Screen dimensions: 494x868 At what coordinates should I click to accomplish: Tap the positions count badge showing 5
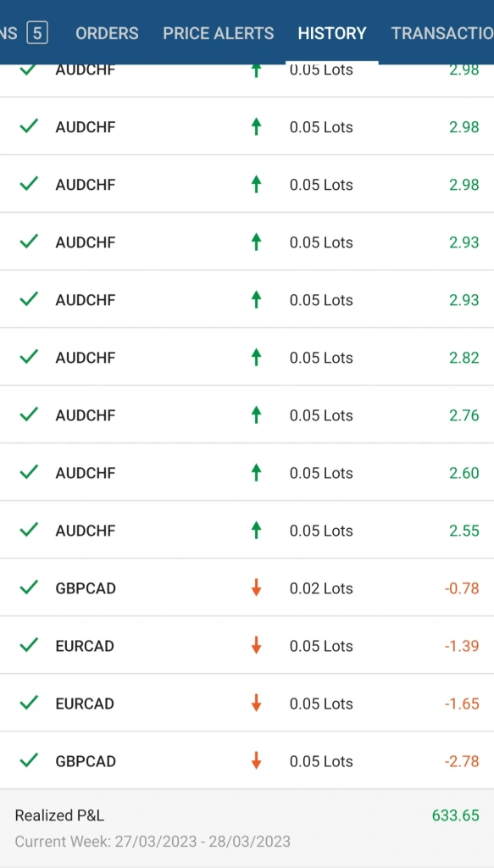(x=37, y=33)
